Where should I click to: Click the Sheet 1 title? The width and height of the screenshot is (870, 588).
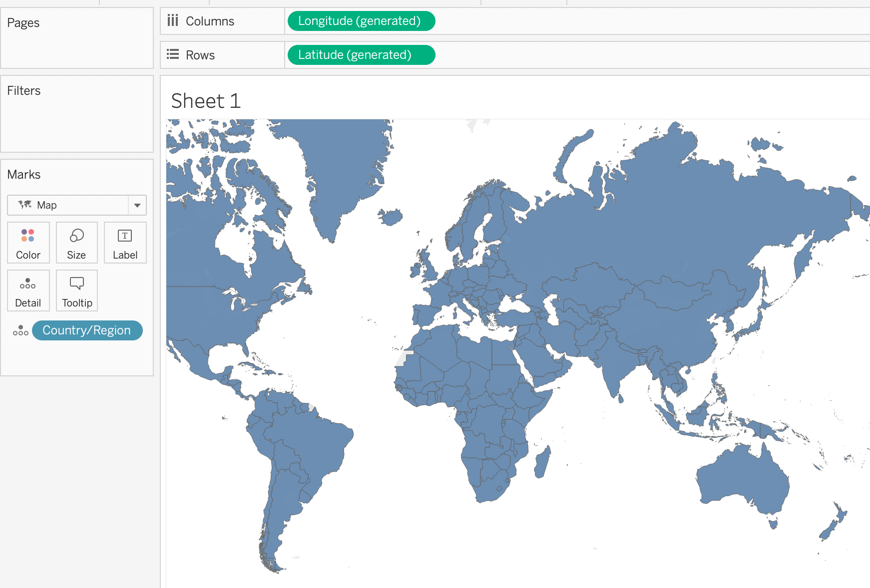(x=206, y=101)
